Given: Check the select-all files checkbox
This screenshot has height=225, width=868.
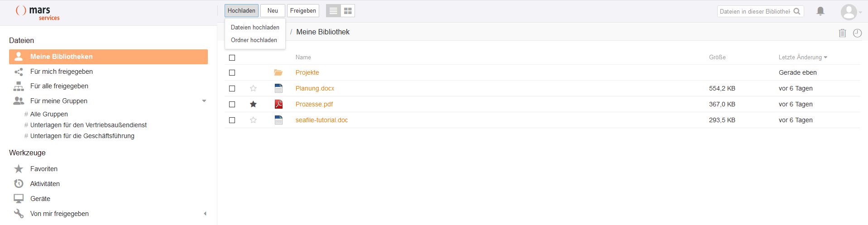Looking at the screenshot, I should tap(232, 57).
